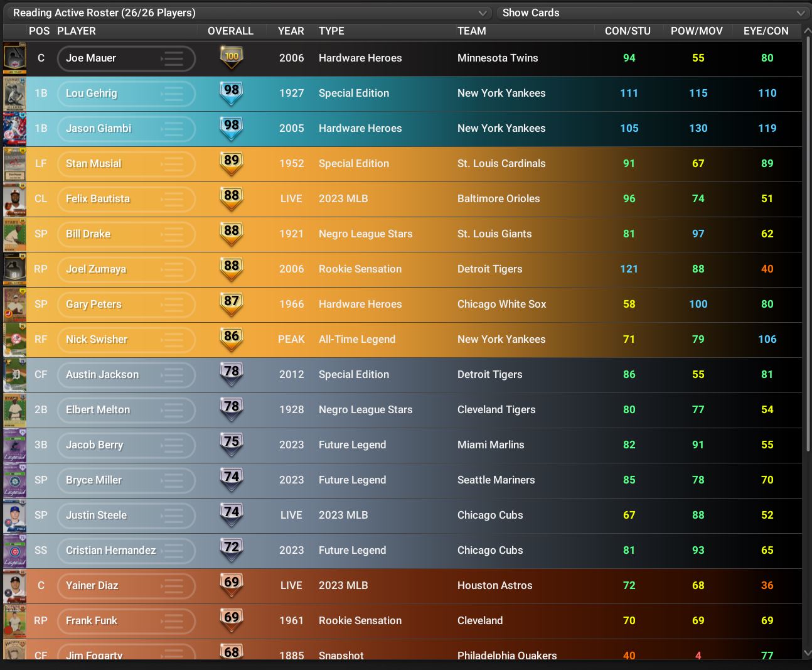Click Austin Jackson's 78 overall badge
The width and height of the screenshot is (812, 670).
(x=232, y=374)
